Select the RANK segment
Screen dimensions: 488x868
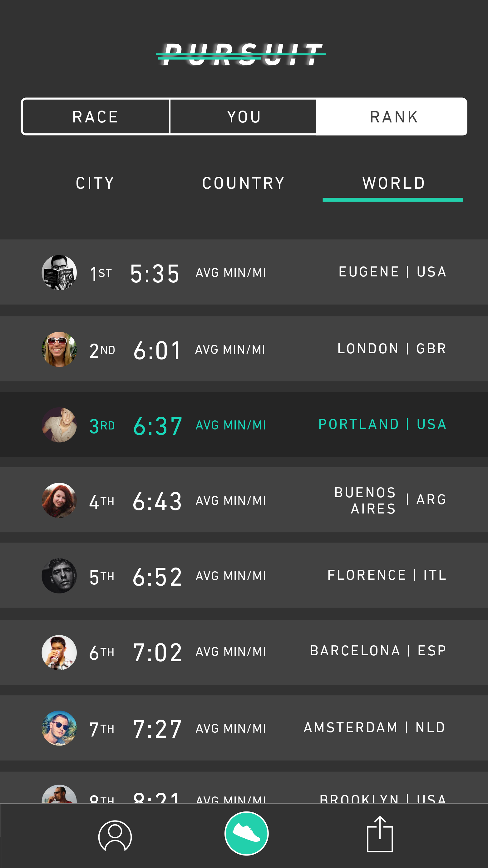(393, 117)
